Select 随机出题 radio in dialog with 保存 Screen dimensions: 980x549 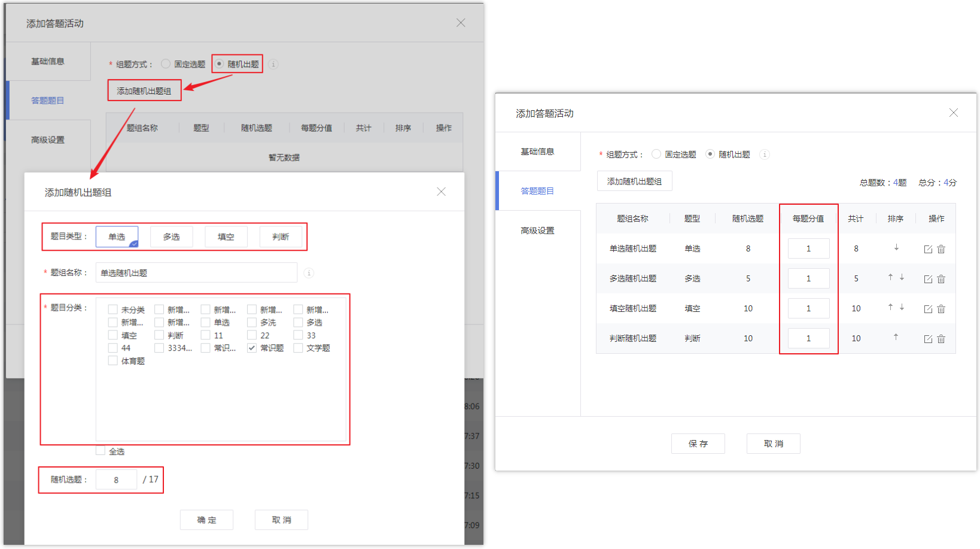pyautogui.click(x=710, y=154)
